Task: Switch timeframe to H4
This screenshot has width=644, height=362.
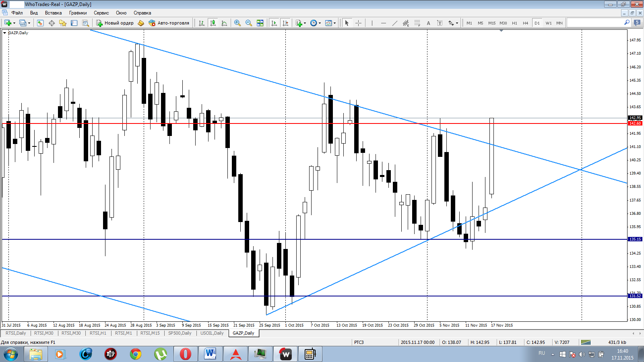Action: click(526, 23)
